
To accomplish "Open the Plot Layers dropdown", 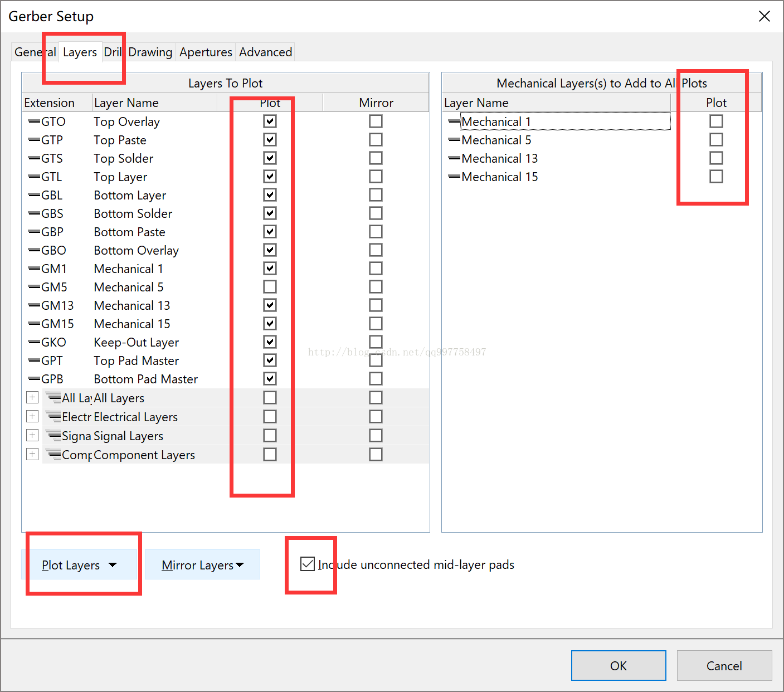I will click(79, 564).
